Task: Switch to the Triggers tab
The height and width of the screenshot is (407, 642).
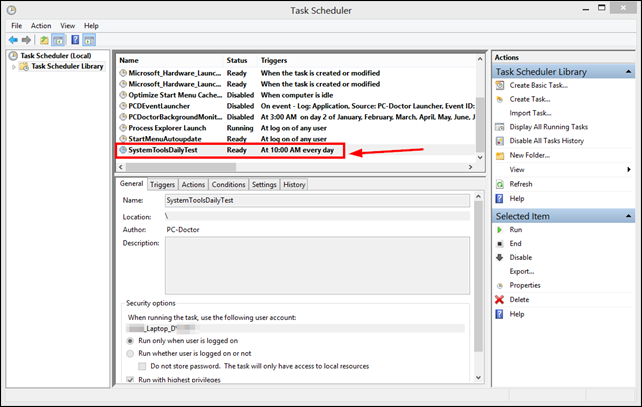Action: tap(163, 185)
